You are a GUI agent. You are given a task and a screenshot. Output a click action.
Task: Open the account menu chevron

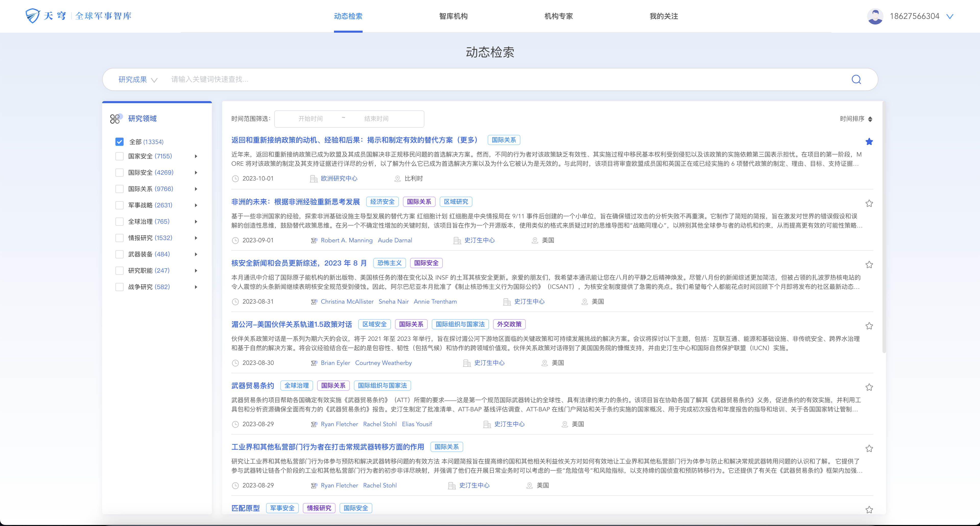click(x=950, y=16)
